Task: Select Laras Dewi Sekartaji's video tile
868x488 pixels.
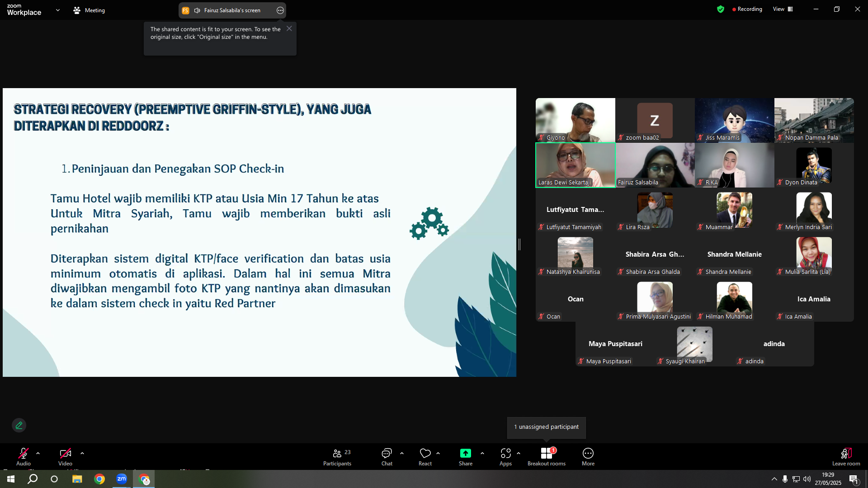Action: (576, 165)
